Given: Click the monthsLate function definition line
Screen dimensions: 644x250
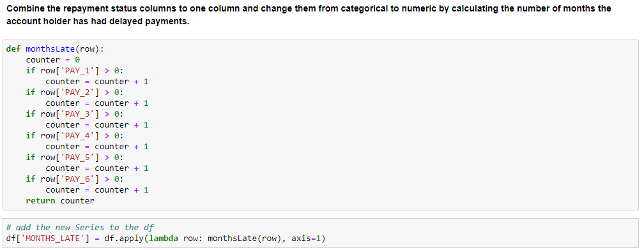Looking at the screenshot, I should tap(56, 49).
